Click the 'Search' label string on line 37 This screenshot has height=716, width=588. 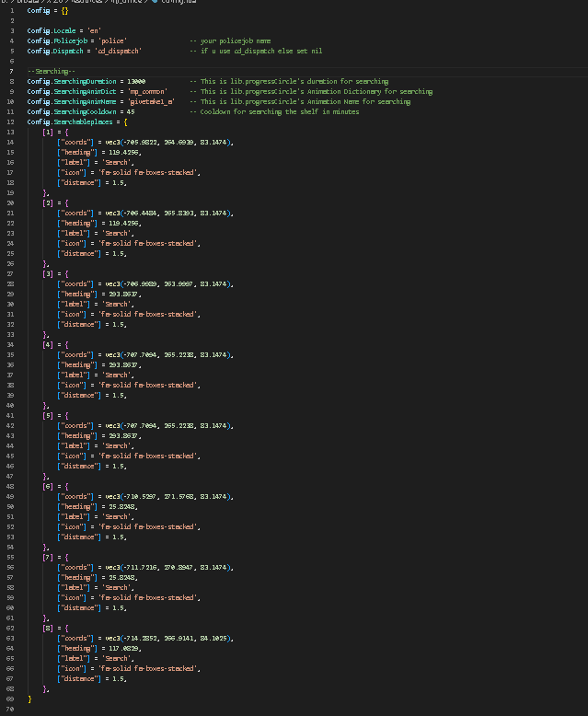(x=117, y=375)
